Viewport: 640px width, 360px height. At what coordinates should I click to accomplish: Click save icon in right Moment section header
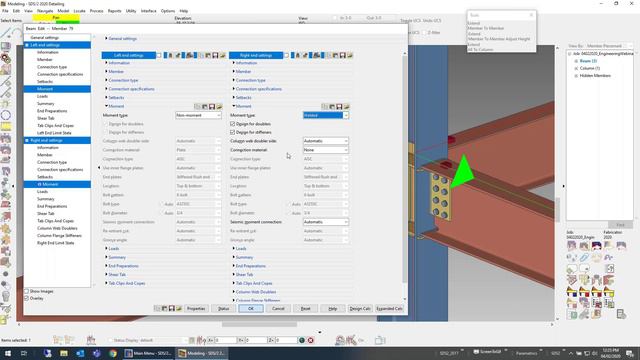[x=339, y=107]
